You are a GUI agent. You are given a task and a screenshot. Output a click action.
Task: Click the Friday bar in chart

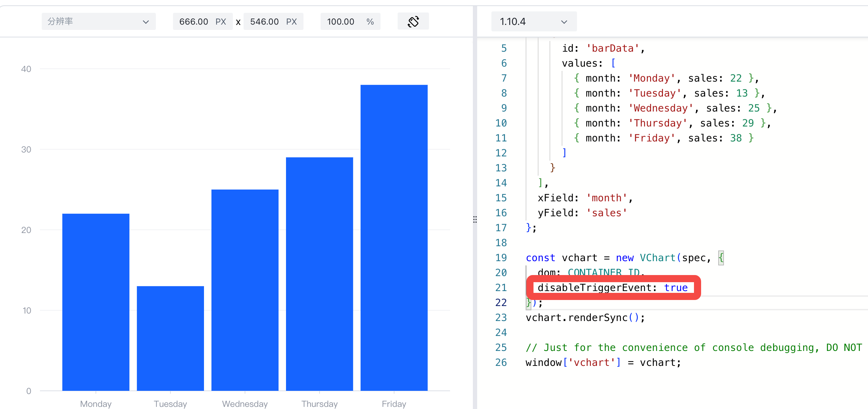[x=394, y=238]
